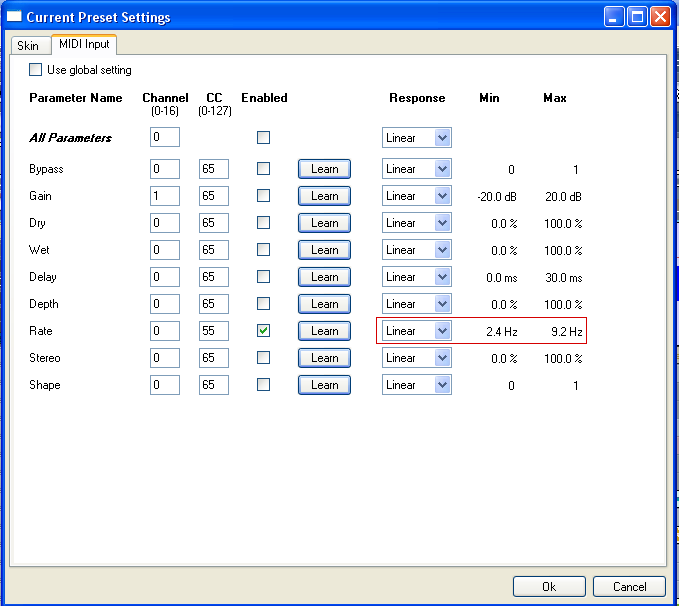Viewport: 679px width, 606px height.
Task: Focus Stereo CC number field
Action: click(214, 357)
